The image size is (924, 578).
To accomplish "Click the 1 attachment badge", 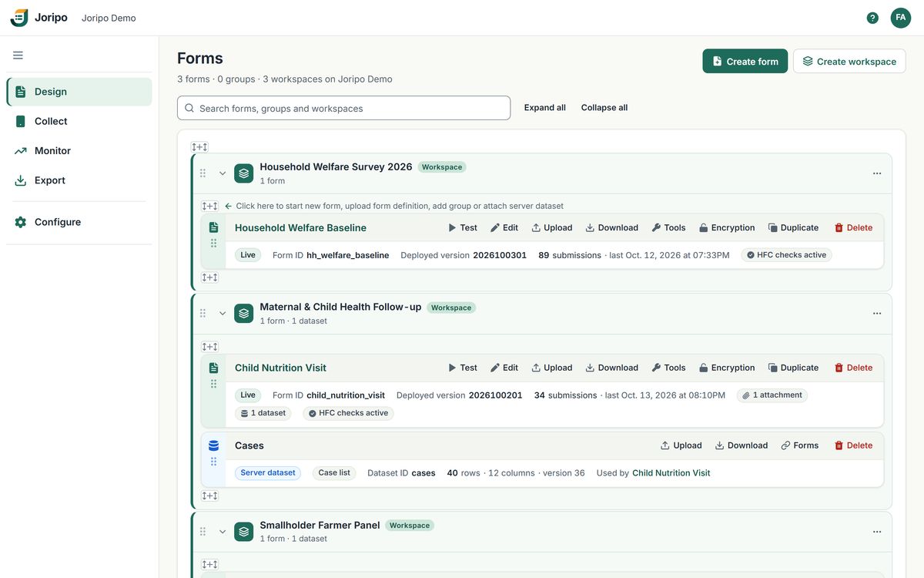I will point(772,395).
